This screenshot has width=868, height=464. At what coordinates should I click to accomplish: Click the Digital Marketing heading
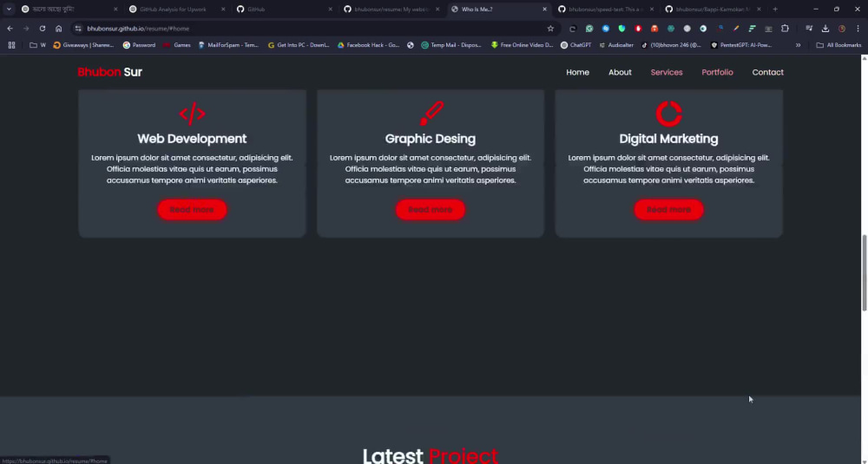click(x=668, y=139)
